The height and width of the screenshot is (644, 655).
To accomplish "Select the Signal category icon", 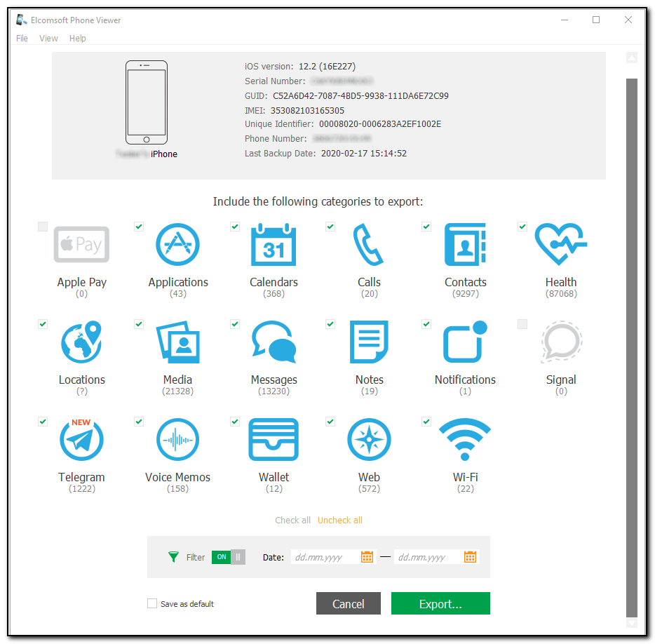I will coord(561,342).
